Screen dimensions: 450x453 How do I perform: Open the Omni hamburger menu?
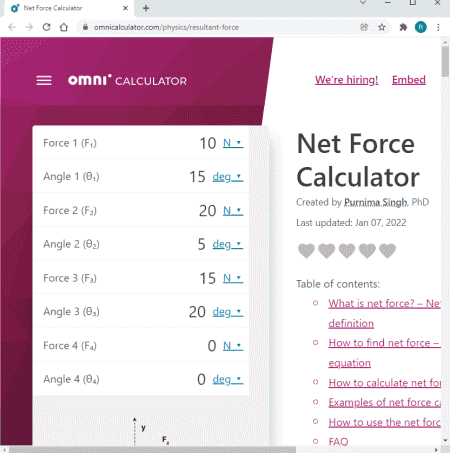click(x=44, y=80)
